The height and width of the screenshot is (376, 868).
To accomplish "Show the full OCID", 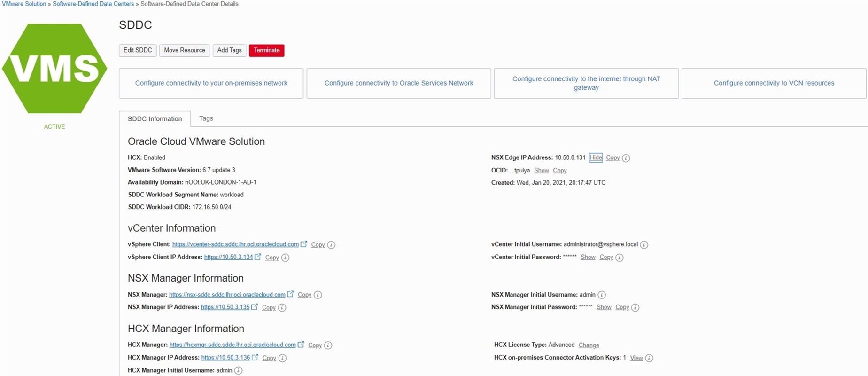I will (542, 170).
